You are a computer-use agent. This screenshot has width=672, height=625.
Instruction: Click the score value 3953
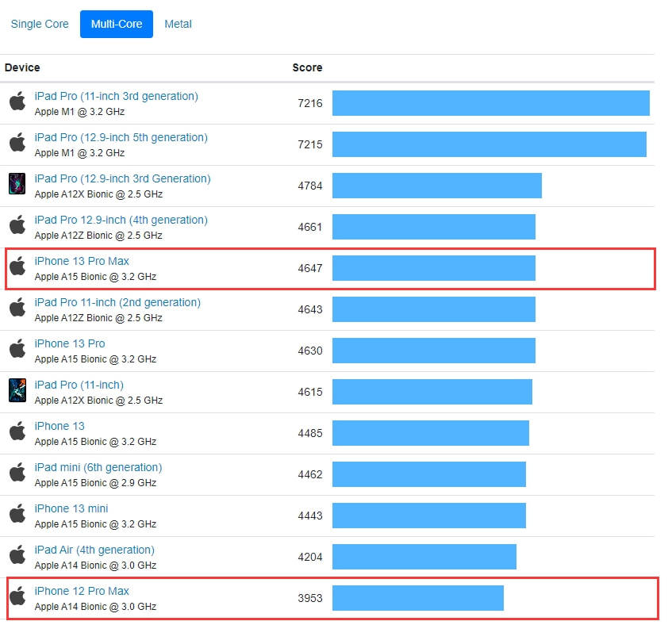point(310,598)
